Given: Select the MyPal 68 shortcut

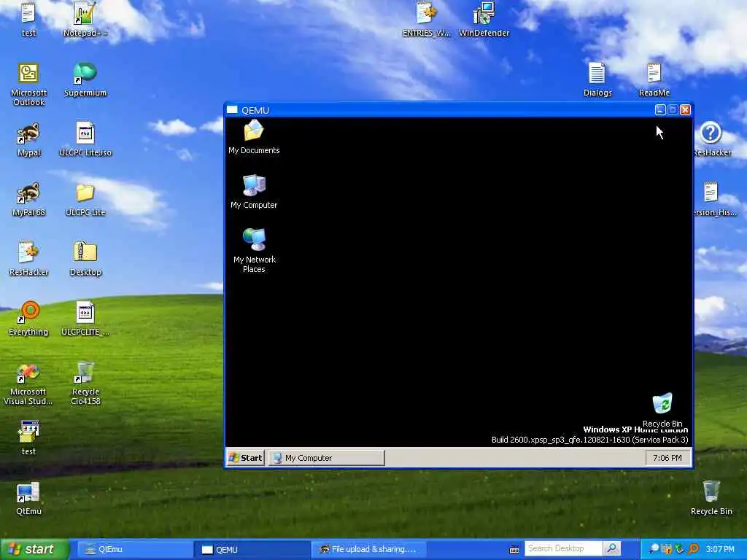Looking at the screenshot, I should coord(28,199).
